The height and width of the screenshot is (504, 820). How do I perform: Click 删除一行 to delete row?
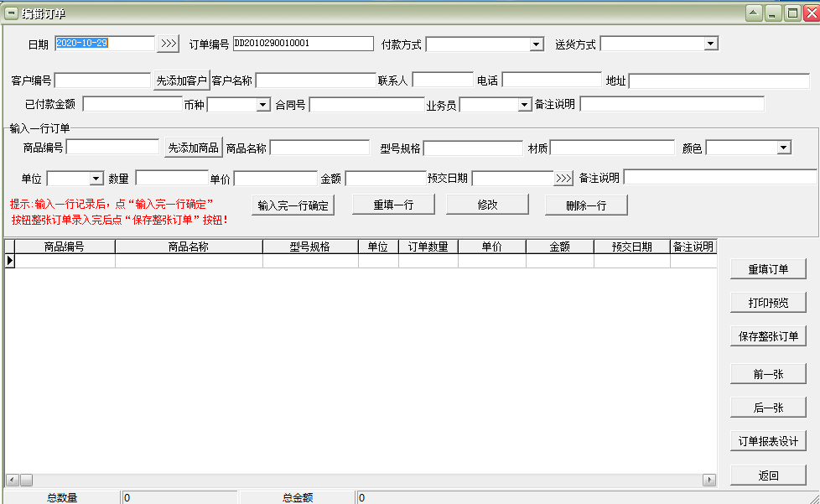[x=585, y=205]
